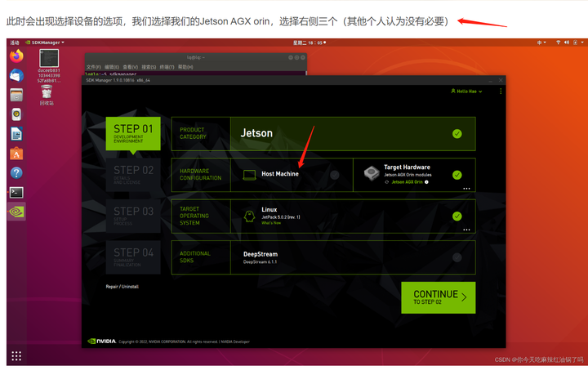Open the 编辑(E) menu in terminal window
The width and height of the screenshot is (588, 375).
(112, 67)
